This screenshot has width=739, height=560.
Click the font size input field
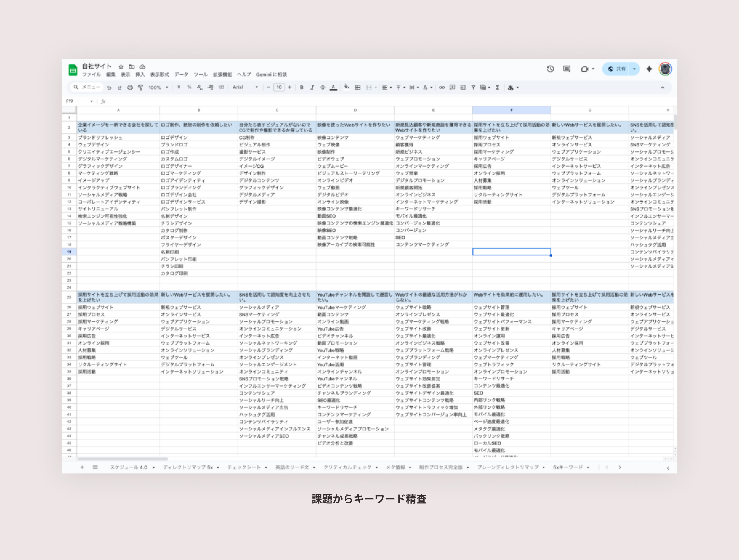click(x=279, y=87)
